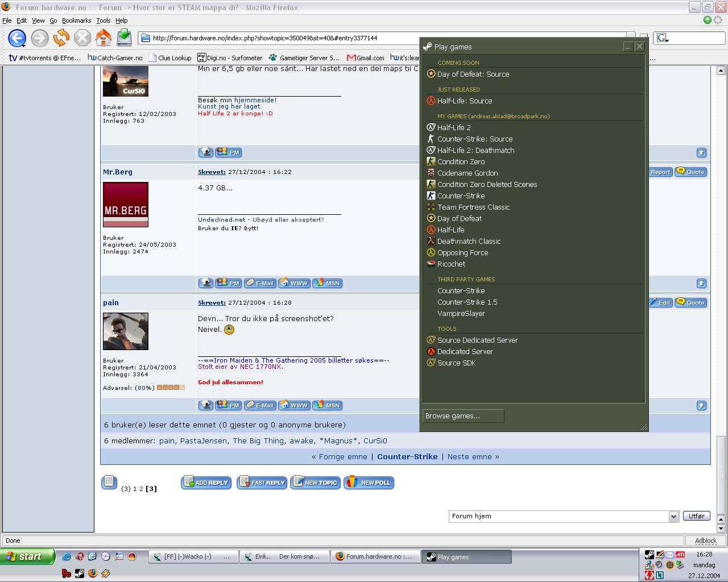The height and width of the screenshot is (582, 728).
Task: Go to the Home page icon
Action: pos(104,38)
